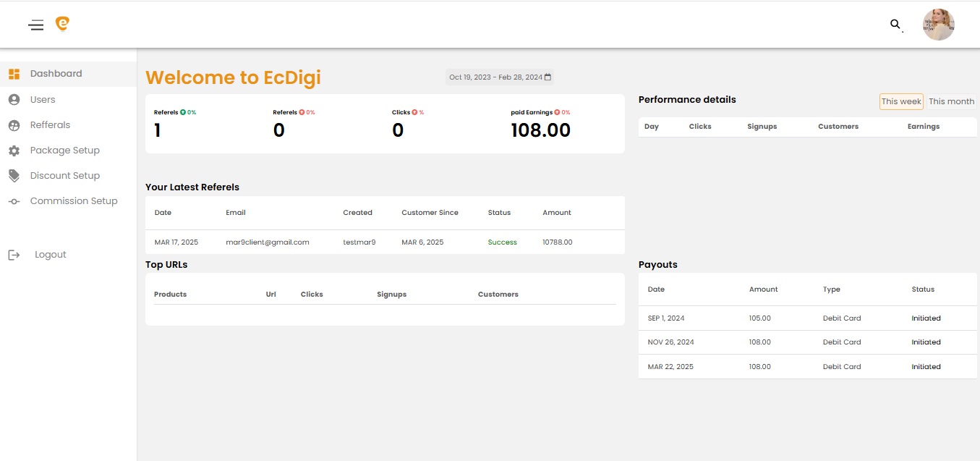Click the testmar9 created cell

(359, 242)
